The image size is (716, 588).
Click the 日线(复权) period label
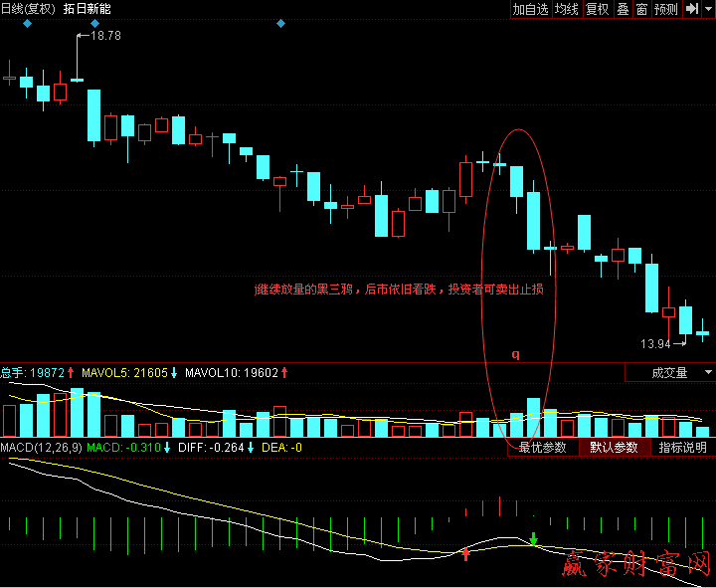tap(28, 9)
